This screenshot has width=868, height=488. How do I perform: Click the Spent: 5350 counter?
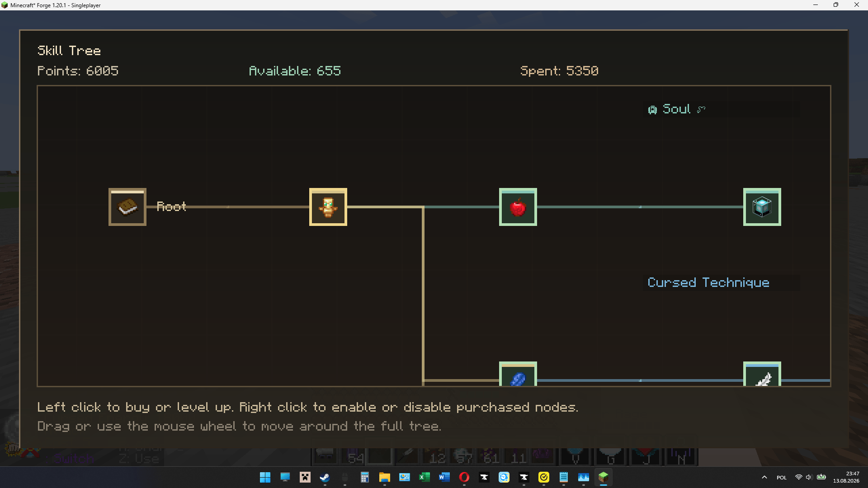(x=559, y=71)
